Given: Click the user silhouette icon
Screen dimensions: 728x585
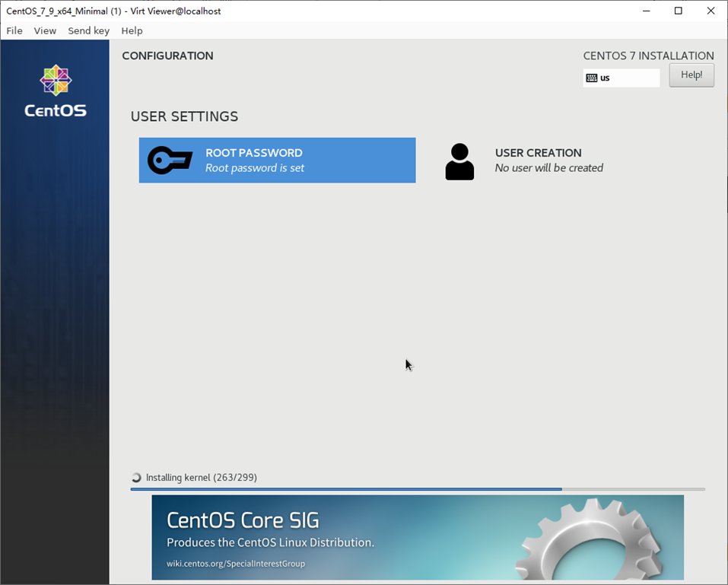Looking at the screenshot, I should pyautogui.click(x=459, y=161).
